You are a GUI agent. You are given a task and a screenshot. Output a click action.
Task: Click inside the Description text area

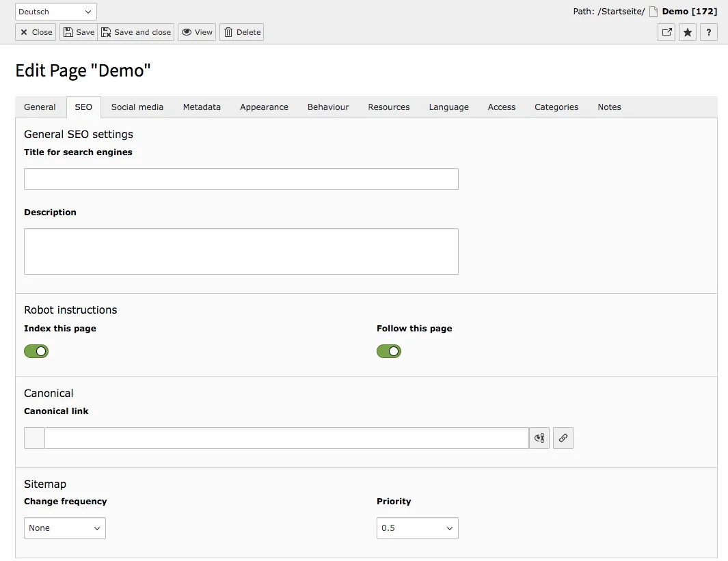[x=241, y=250]
